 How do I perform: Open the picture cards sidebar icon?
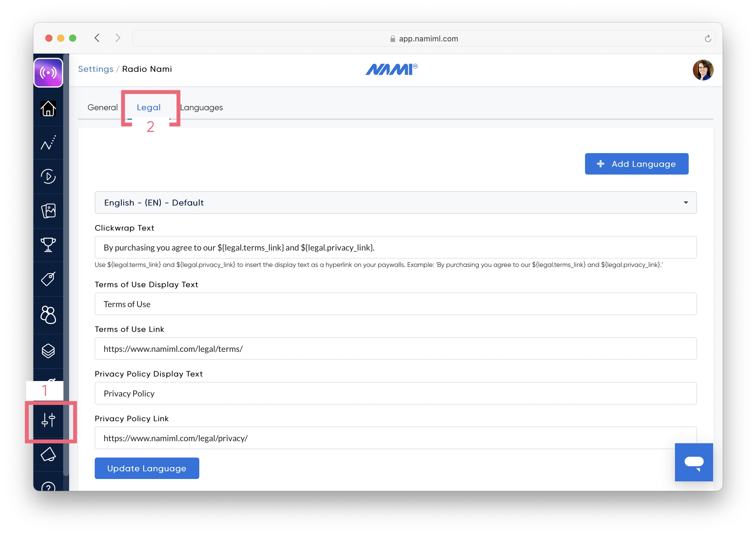coord(48,211)
